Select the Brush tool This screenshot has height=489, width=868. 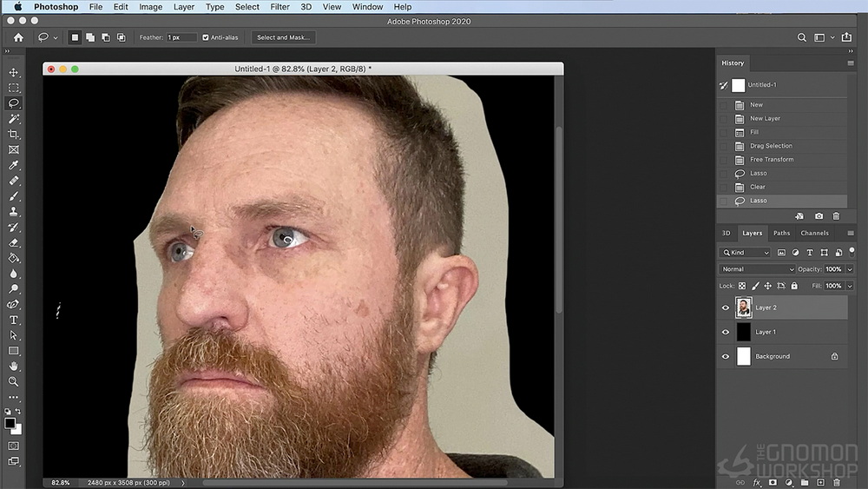(13, 196)
